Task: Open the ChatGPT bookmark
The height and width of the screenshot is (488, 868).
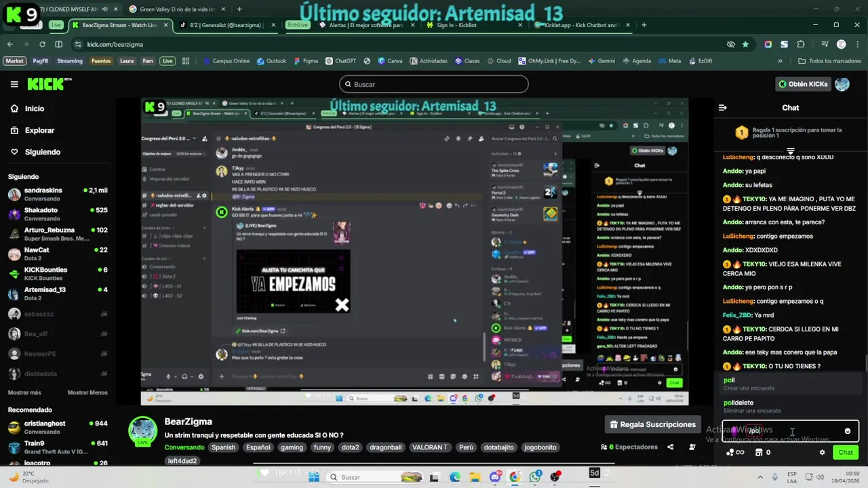Action: [x=340, y=61]
